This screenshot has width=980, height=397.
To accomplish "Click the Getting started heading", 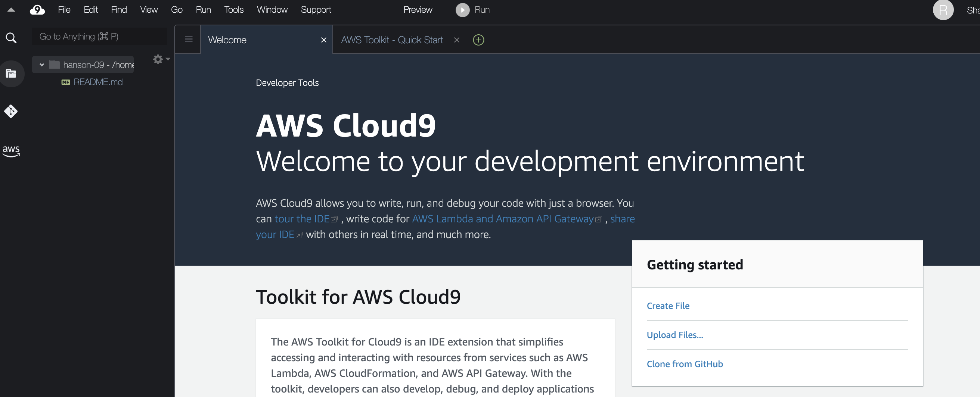I will click(x=695, y=265).
